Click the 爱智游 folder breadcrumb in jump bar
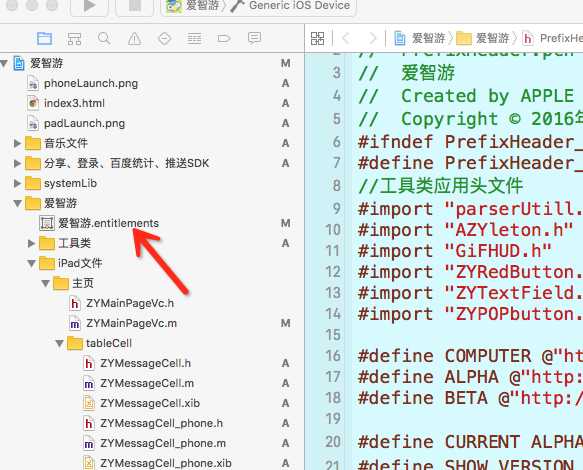Viewport: 583px width, 470px height. click(x=483, y=38)
